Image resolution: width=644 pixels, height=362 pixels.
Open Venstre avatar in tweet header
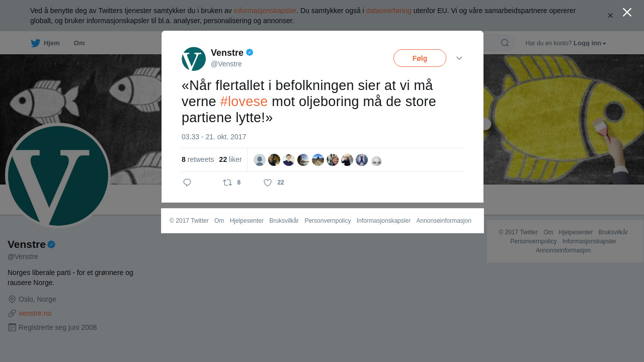(x=194, y=59)
